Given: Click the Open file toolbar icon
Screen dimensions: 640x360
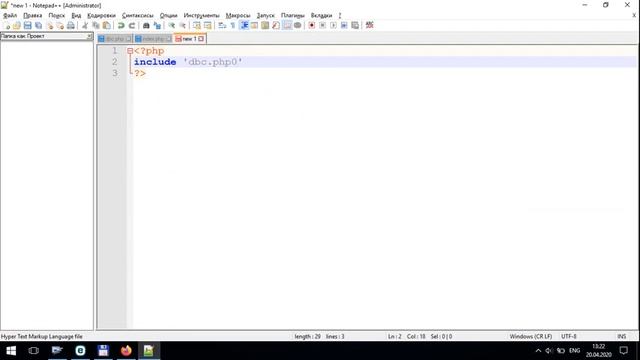Looking at the screenshot, I should tap(17, 25).
